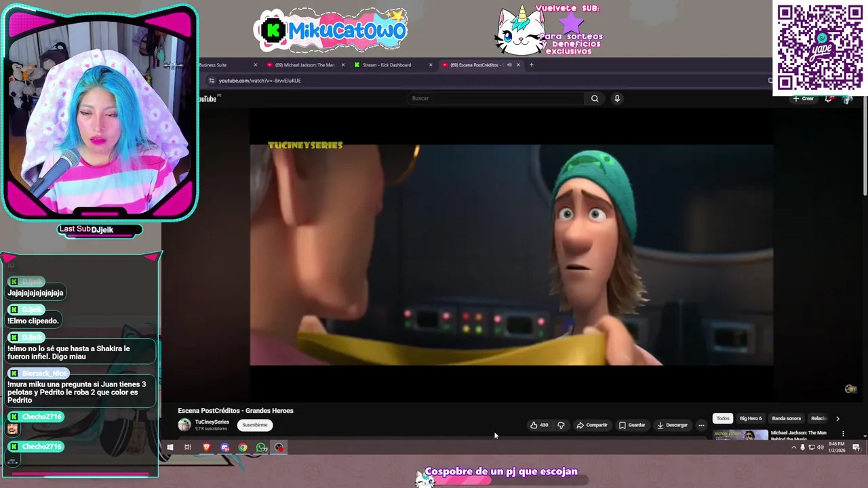Viewport: 868px width, 488px height.
Task: Open the Compartir share dialog
Action: point(592,425)
